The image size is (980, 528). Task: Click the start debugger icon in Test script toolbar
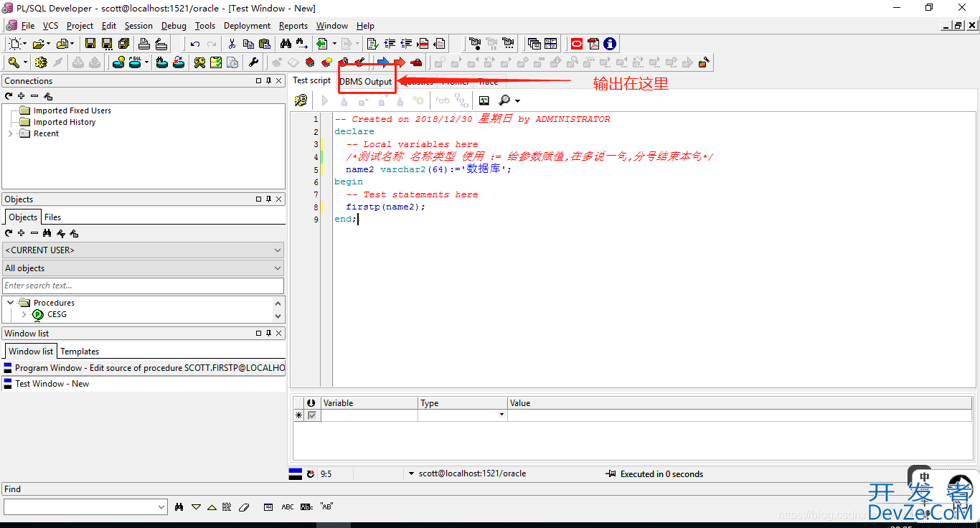[301, 100]
